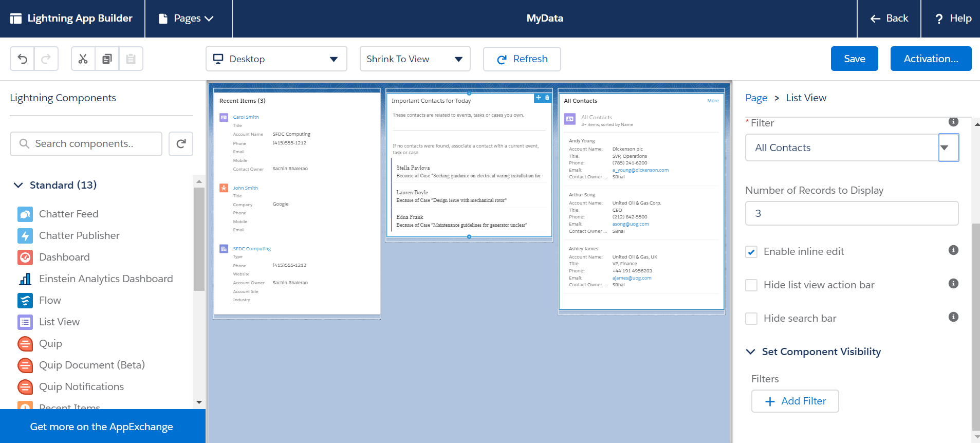980x443 pixels.
Task: Click move icon on Important Contacts component
Action: 539,98
